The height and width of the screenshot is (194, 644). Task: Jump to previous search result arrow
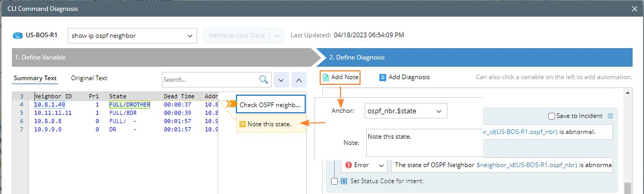[299, 80]
